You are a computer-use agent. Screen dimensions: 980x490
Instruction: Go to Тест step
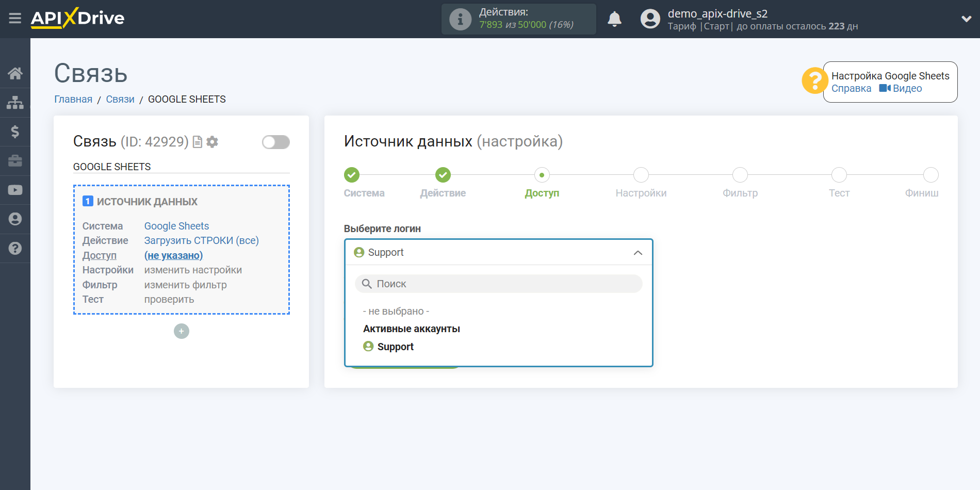839,175
